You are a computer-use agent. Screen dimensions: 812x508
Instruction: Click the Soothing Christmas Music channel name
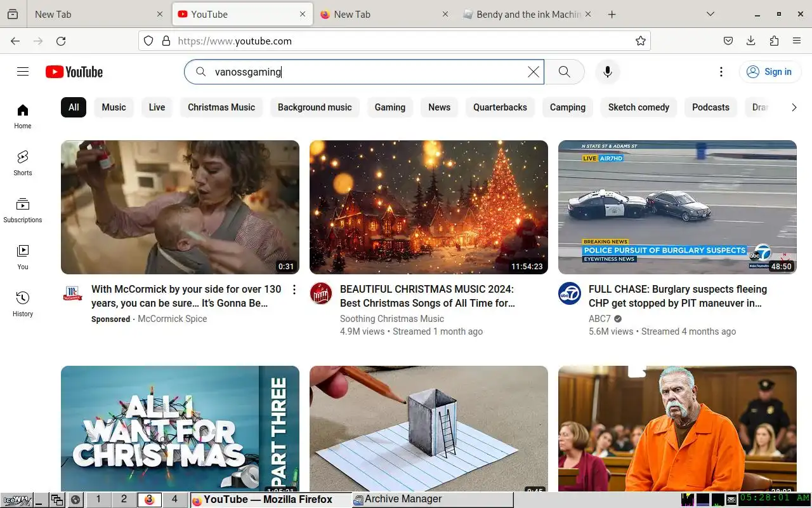point(392,319)
